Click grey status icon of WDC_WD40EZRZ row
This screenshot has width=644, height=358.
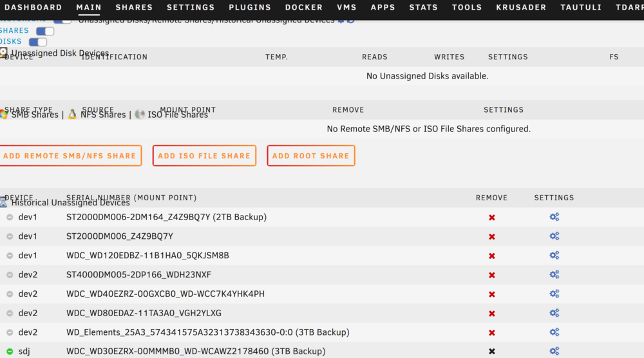10,294
